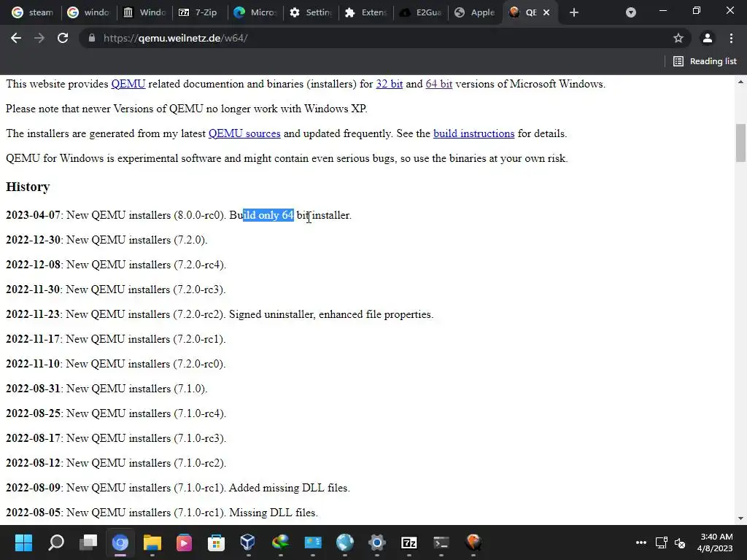Viewport: 747px width, 560px height.
Task: Open 7-Zip from the taskbar
Action: click(x=409, y=542)
